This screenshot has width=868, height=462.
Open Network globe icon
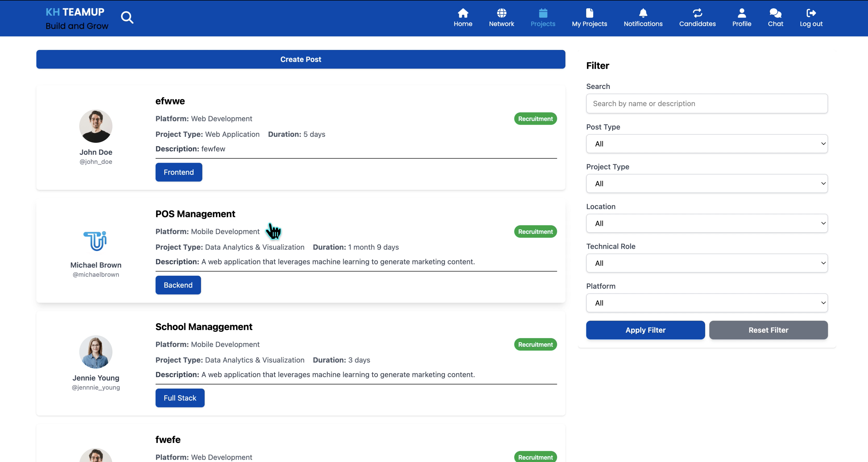click(x=501, y=13)
